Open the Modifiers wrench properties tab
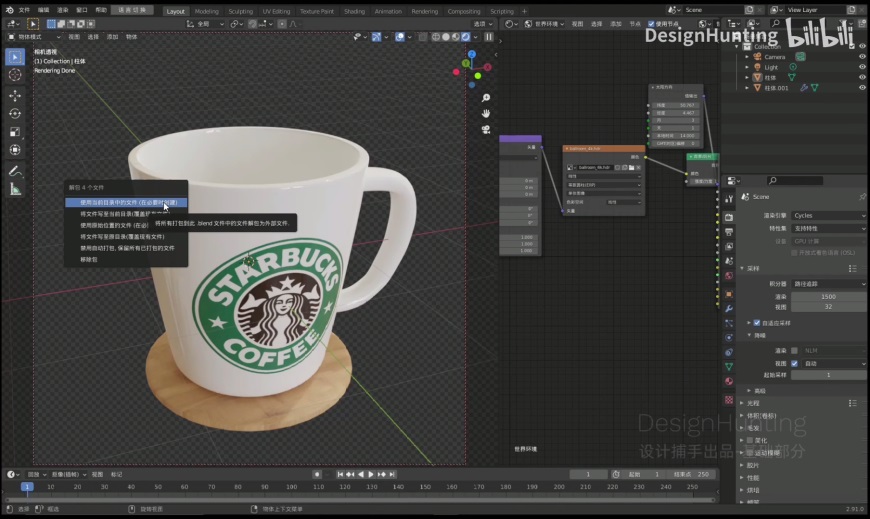The height and width of the screenshot is (519, 870). pos(729,309)
